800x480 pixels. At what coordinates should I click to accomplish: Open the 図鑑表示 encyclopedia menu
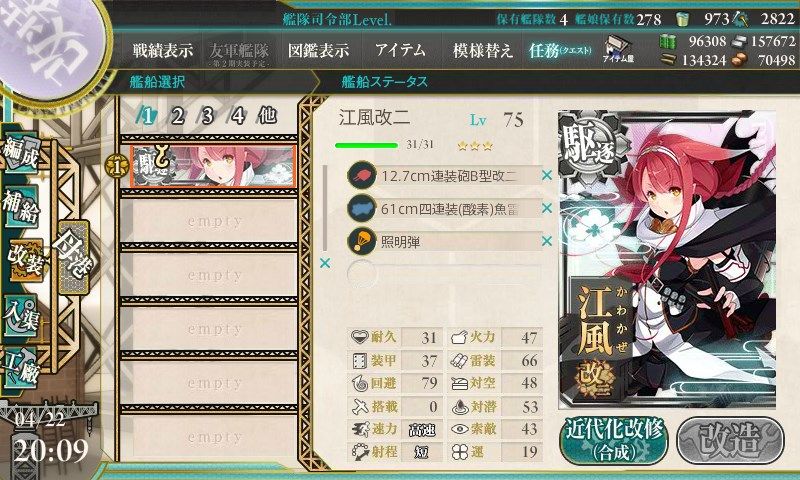coord(318,50)
